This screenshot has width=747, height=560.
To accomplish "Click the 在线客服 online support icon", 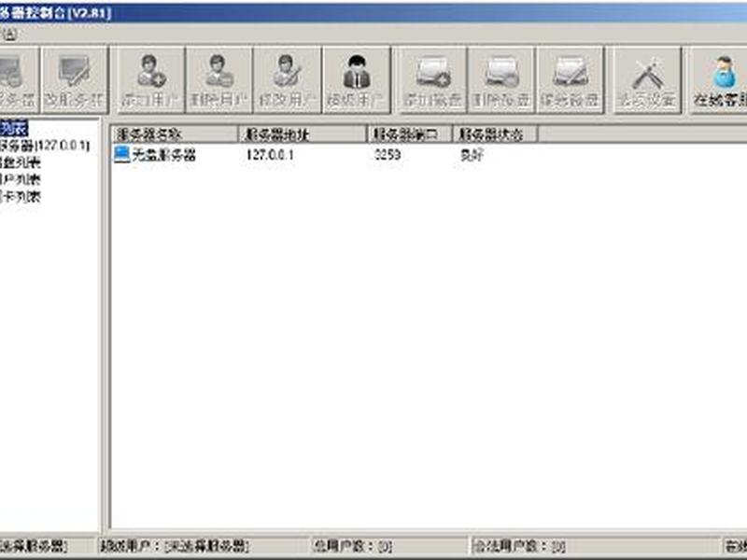I will coord(718,80).
